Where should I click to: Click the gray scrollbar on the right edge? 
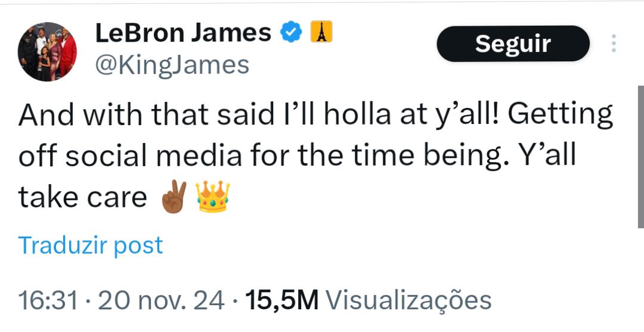coord(640,156)
